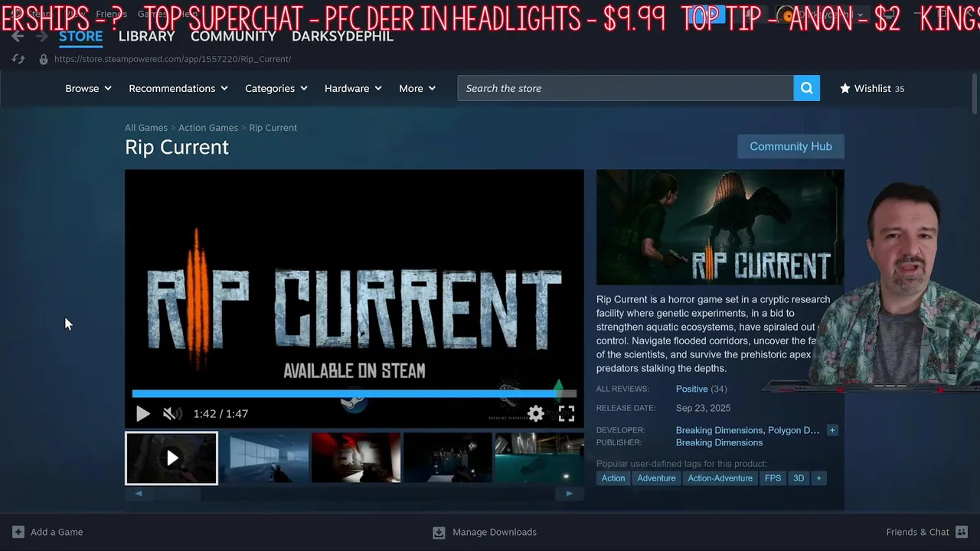Focus the Search the store field
This screenshot has height=551, width=980.
coord(626,88)
